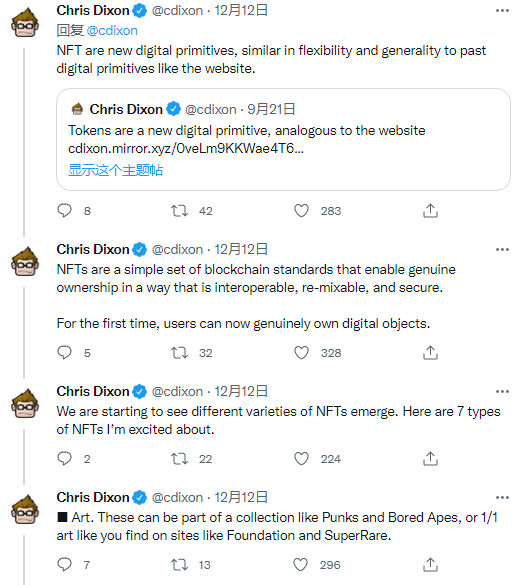Like the '7 types of NFTs' tweet
The image size is (524, 585).
[301, 459]
